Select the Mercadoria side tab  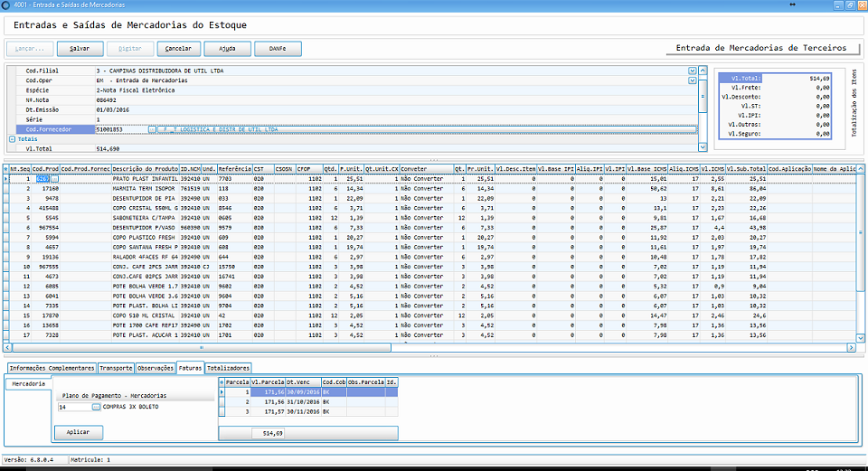tap(28, 383)
